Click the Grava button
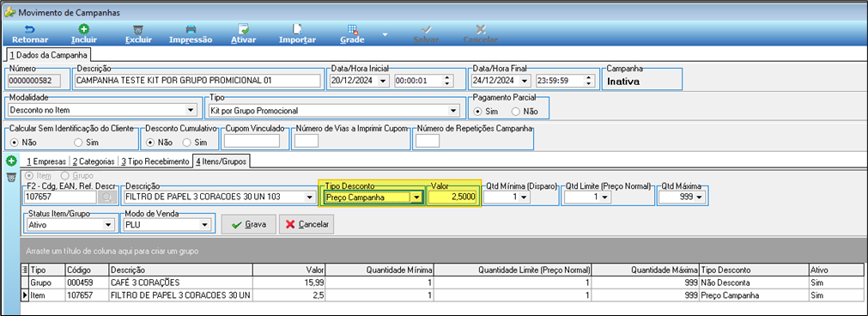The width and height of the screenshot is (868, 316). tap(249, 225)
